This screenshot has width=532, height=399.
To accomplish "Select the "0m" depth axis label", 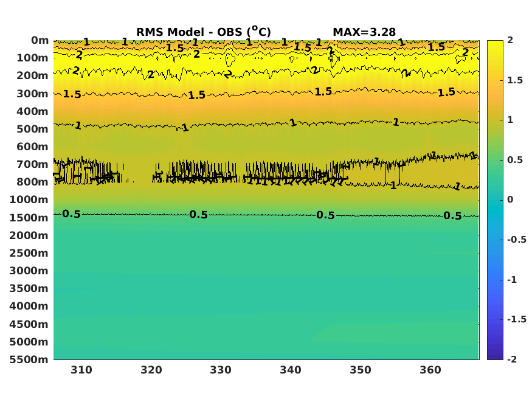I will pyautogui.click(x=40, y=40).
